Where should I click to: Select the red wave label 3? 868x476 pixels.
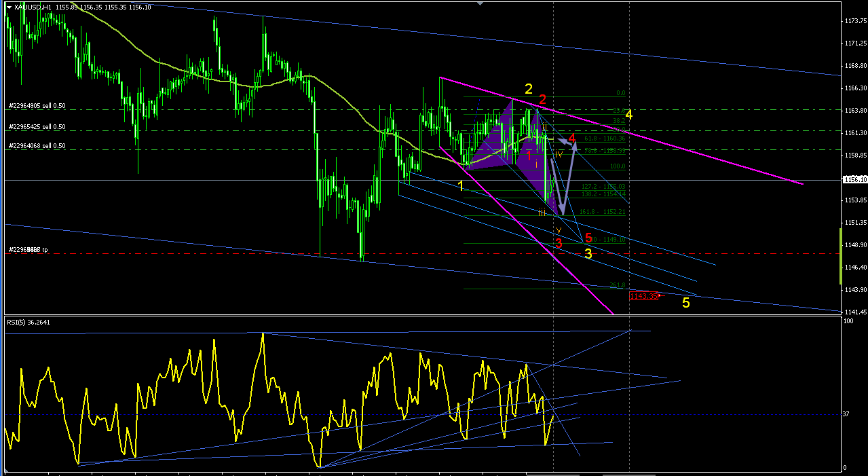(559, 242)
